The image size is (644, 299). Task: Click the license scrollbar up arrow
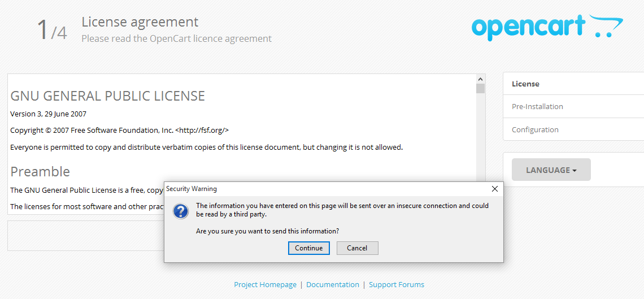pyautogui.click(x=480, y=79)
